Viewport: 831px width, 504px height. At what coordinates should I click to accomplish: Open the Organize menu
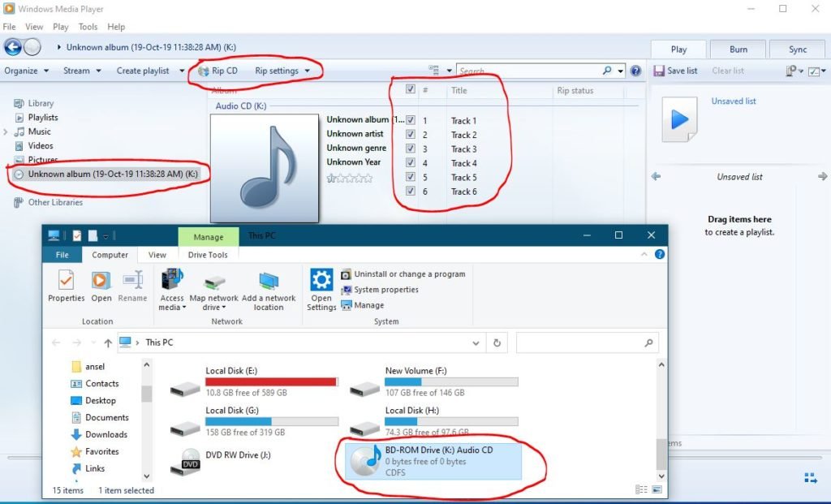(26, 71)
